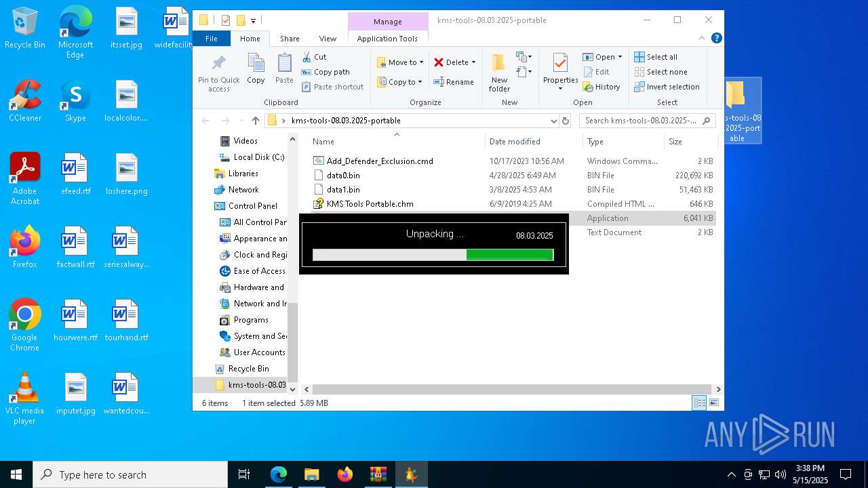Open WinRAR from taskbar

[x=378, y=474]
